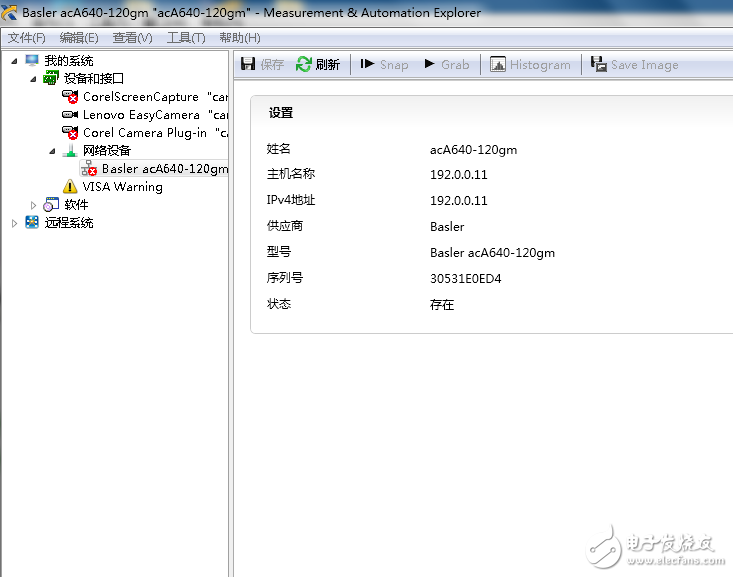Click the 型号 value Basler acA640-120gm

(492, 253)
